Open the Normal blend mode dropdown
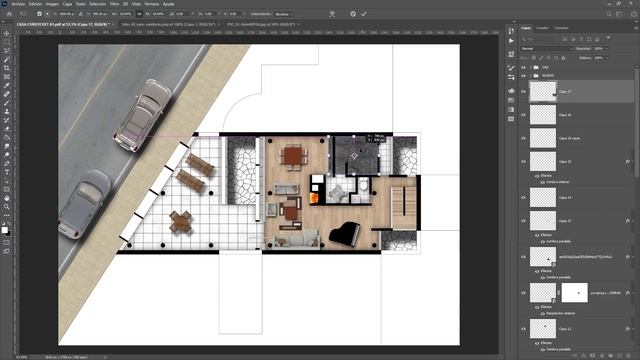Image resolution: width=640 pixels, height=360 pixels. click(x=547, y=49)
